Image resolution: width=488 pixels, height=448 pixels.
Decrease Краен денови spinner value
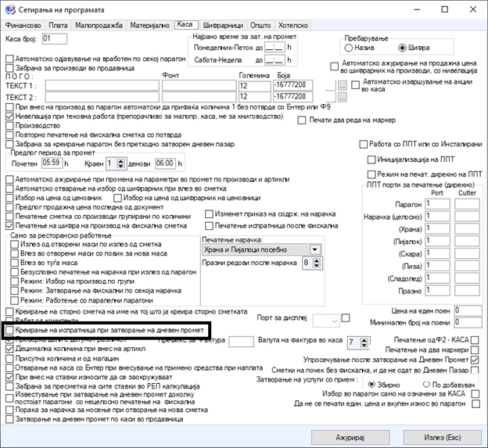[121, 166]
